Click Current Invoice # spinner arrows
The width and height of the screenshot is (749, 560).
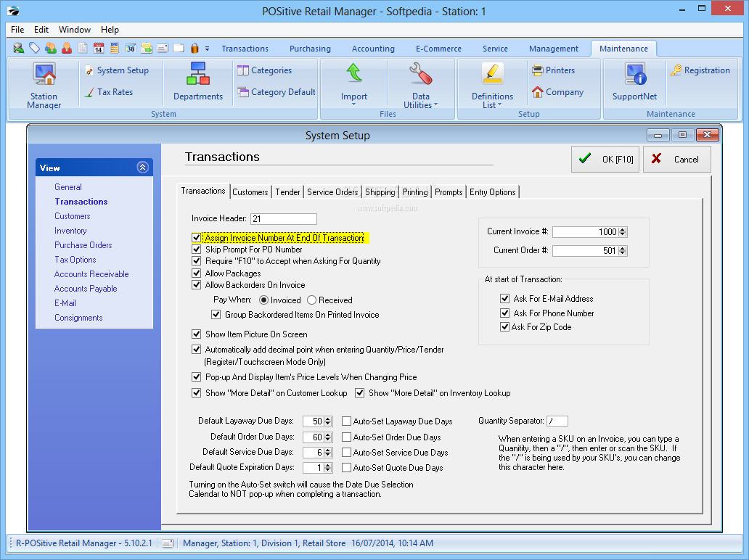[622, 232]
